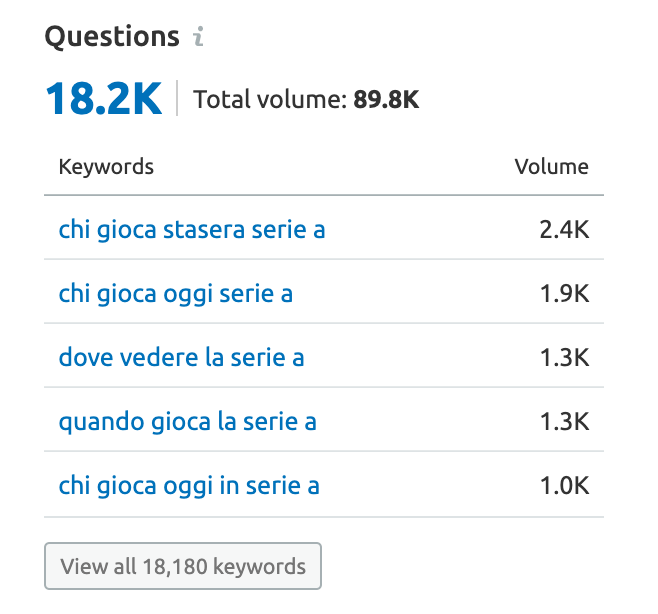Click the Questions section heading
This screenshot has height=614, width=658.
(x=112, y=37)
